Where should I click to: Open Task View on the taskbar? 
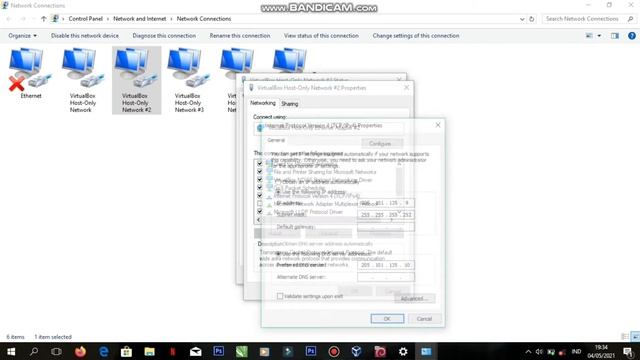point(56,351)
